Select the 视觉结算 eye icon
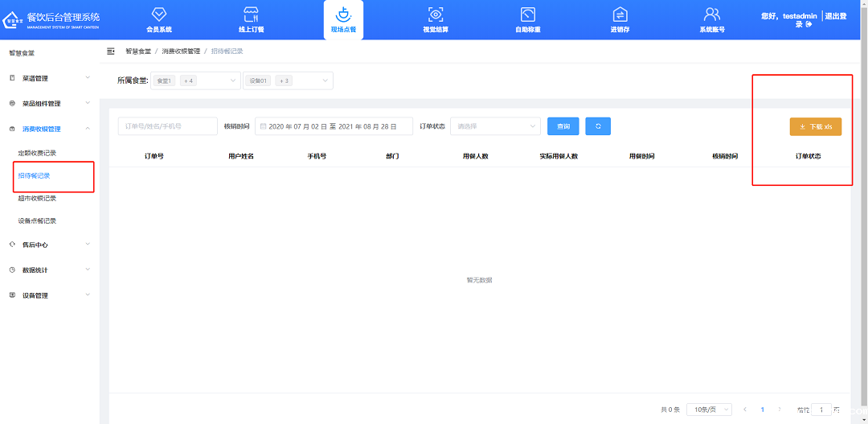 [x=436, y=15]
